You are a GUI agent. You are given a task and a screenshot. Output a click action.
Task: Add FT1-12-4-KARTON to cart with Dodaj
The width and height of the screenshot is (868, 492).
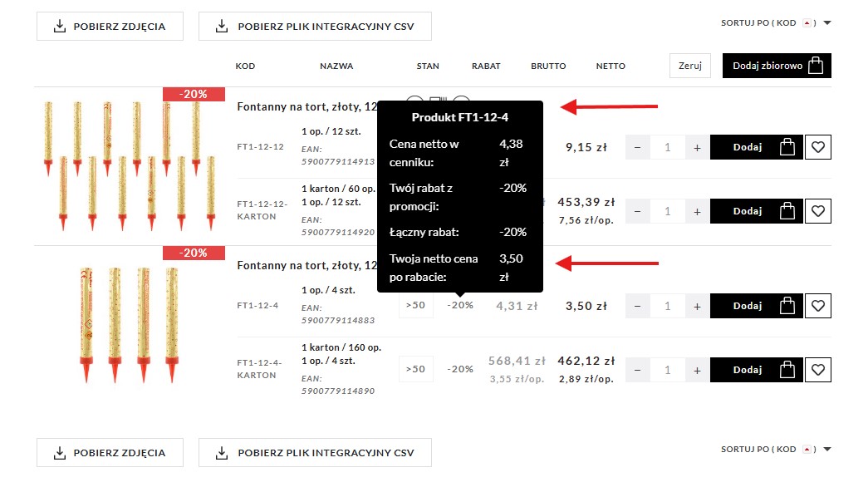pyautogui.click(x=756, y=370)
